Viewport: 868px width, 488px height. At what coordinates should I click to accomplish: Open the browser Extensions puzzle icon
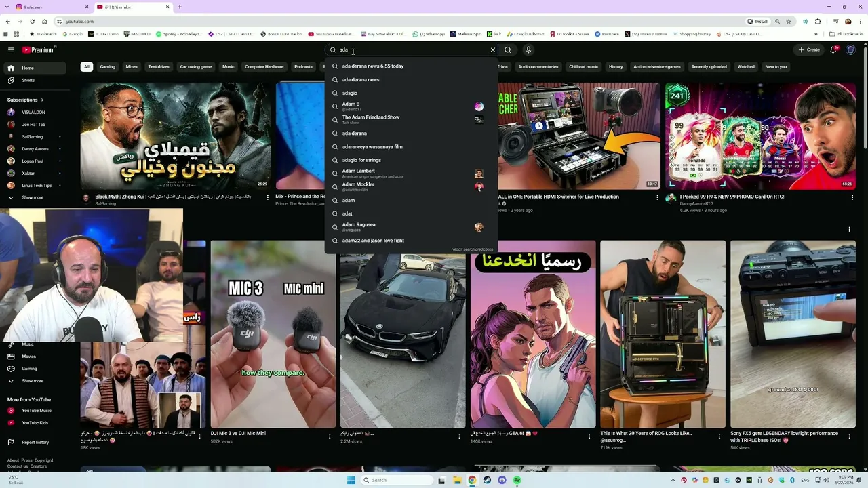click(x=818, y=22)
